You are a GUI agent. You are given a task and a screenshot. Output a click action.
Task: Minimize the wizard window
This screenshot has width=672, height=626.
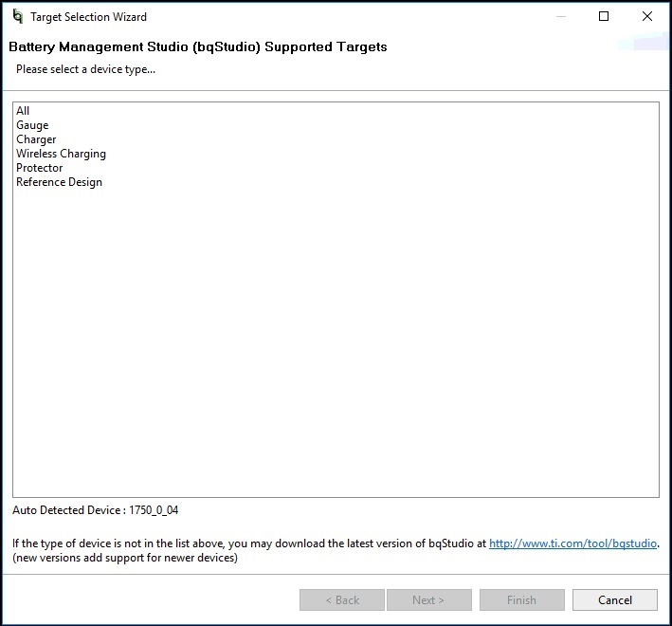[560, 16]
